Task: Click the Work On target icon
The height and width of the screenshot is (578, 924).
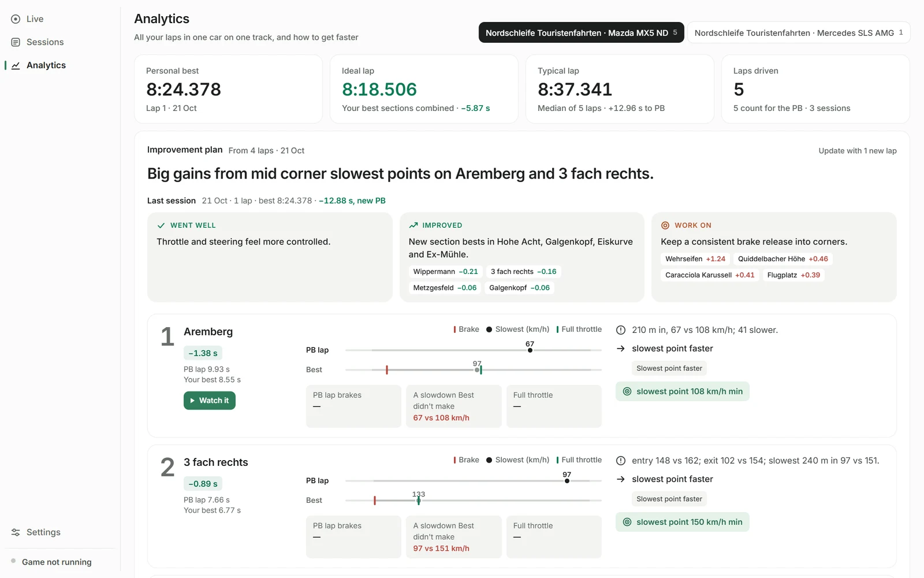Action: pyautogui.click(x=665, y=225)
